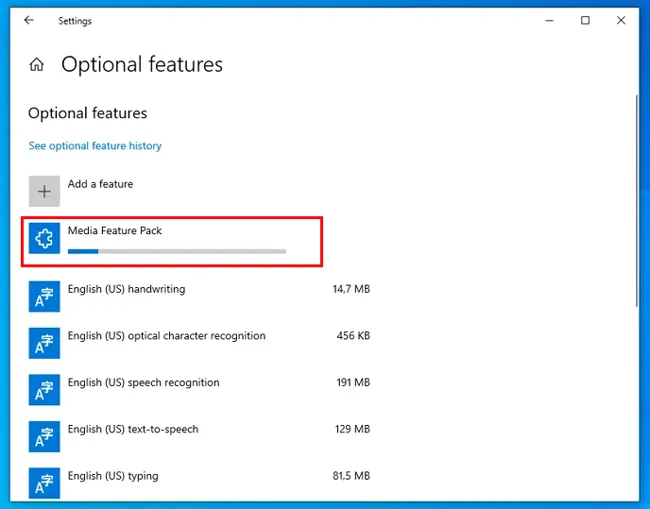Open See optional feature history link
The height and width of the screenshot is (509, 650).
click(95, 146)
